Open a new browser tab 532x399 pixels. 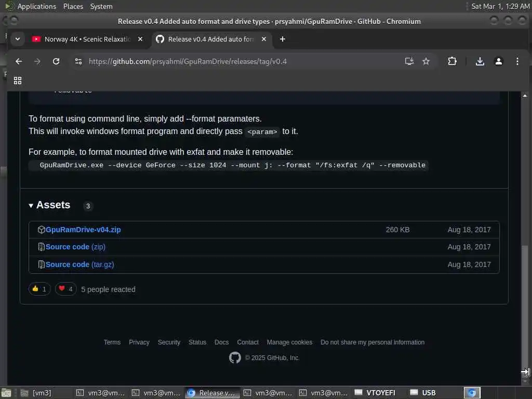282,39
